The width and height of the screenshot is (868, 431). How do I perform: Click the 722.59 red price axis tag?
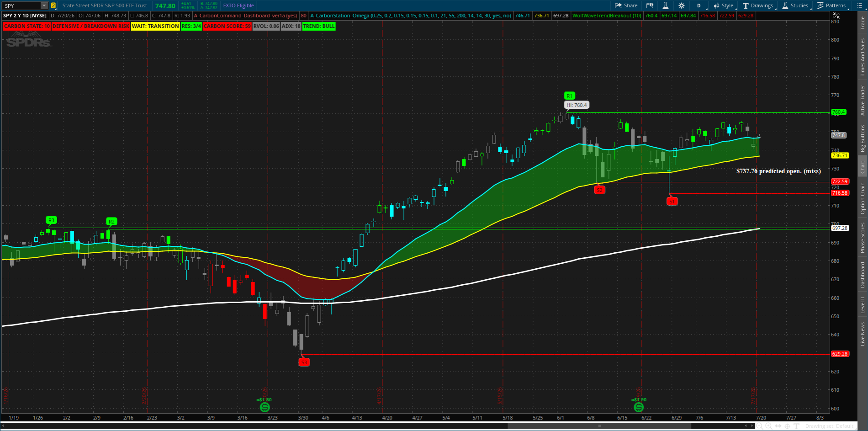[840, 181]
